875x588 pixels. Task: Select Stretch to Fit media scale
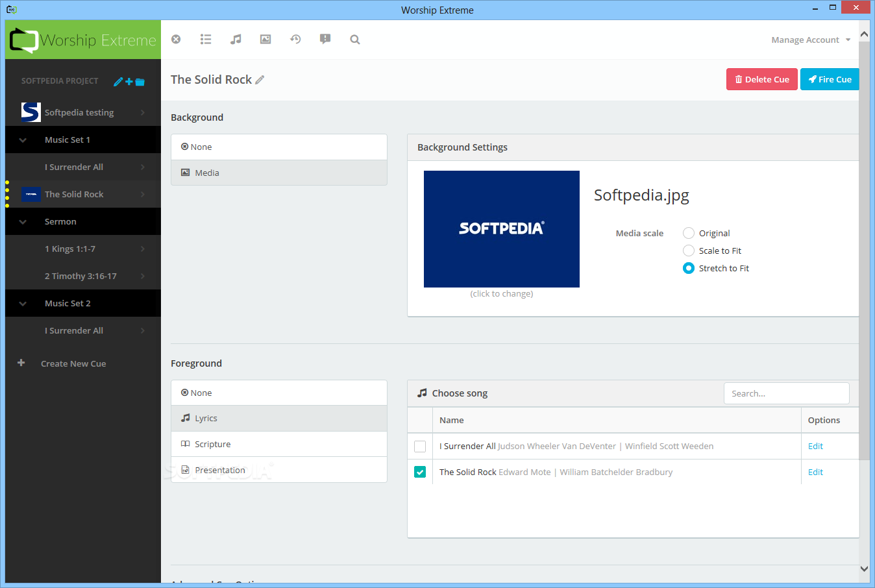[689, 268]
